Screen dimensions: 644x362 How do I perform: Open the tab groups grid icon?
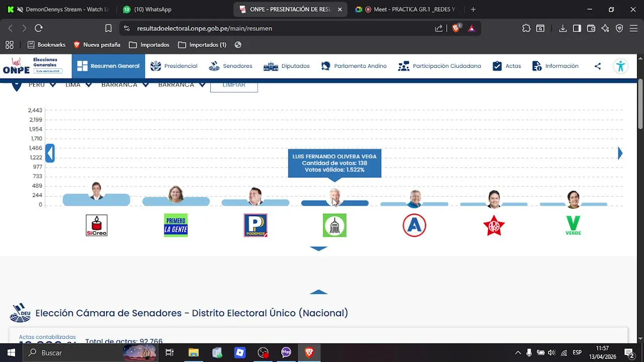pyautogui.click(x=10, y=45)
